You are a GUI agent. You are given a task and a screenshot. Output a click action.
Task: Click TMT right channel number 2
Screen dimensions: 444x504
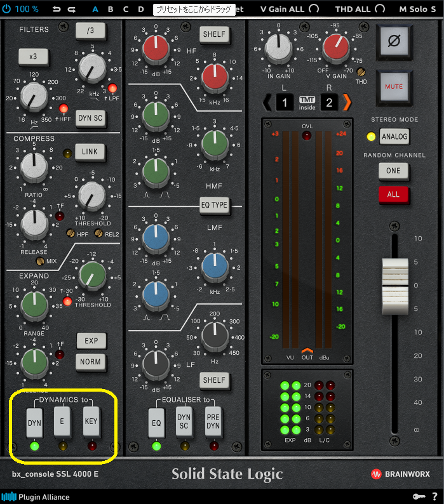329,103
